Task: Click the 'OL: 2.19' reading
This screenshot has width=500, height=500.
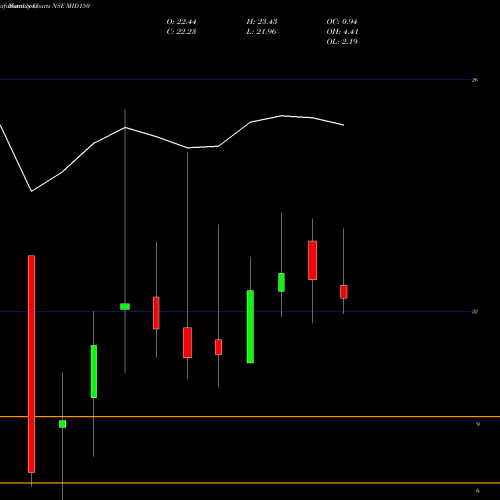Action: pyautogui.click(x=342, y=42)
